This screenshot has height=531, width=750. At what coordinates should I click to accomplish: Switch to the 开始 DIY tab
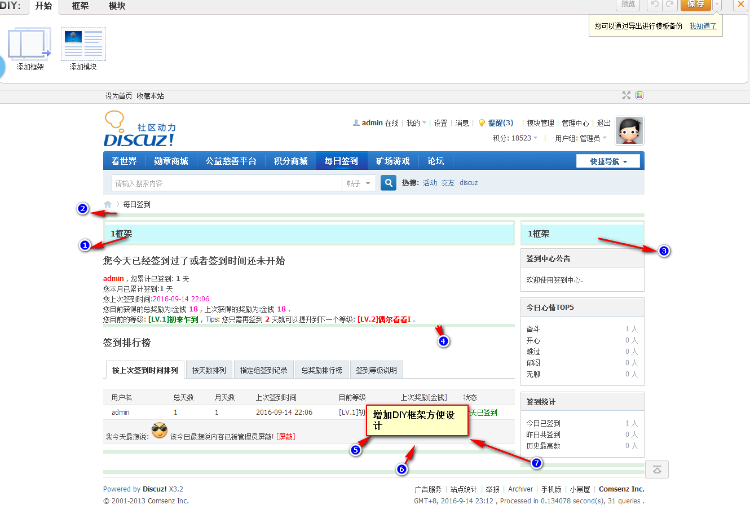44,6
